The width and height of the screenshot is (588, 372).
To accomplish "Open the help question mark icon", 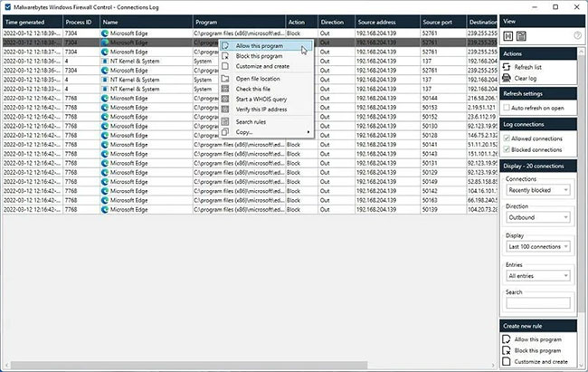I will pos(577,36).
